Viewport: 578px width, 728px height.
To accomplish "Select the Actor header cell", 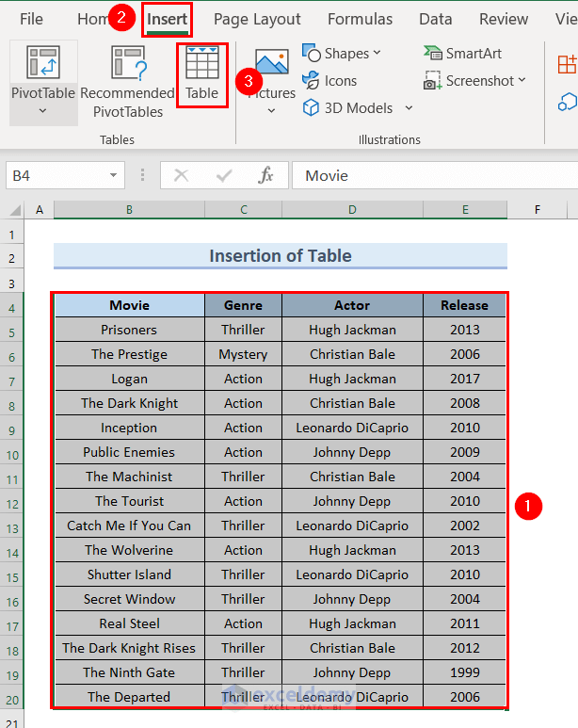I will click(352, 305).
